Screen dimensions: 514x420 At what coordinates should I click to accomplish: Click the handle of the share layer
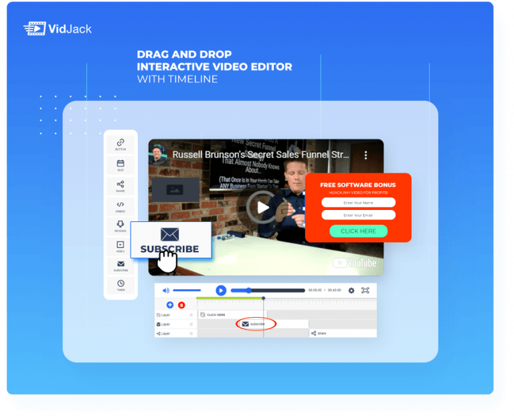coord(191,334)
